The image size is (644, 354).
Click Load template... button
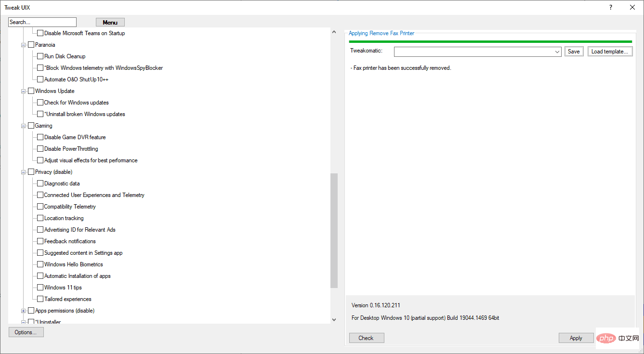coord(610,52)
